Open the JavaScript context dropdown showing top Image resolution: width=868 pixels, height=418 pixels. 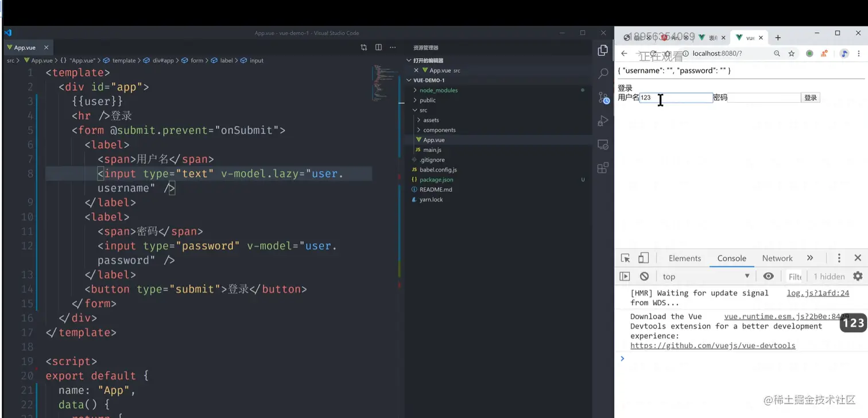[706, 276]
